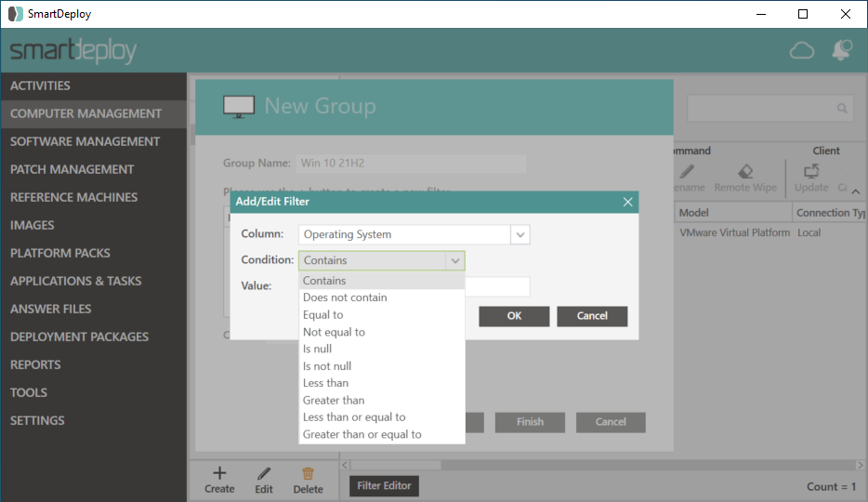Click the Delete trash icon
The height and width of the screenshot is (502, 868).
tap(308, 474)
